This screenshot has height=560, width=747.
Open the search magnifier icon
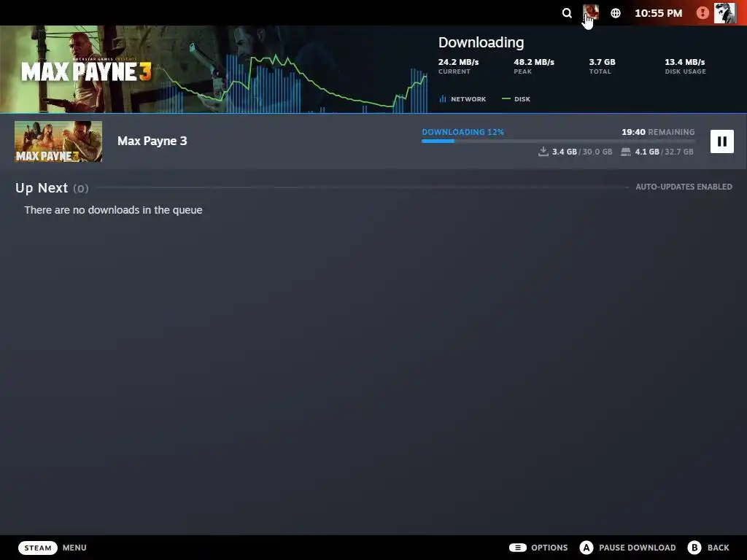pos(566,13)
